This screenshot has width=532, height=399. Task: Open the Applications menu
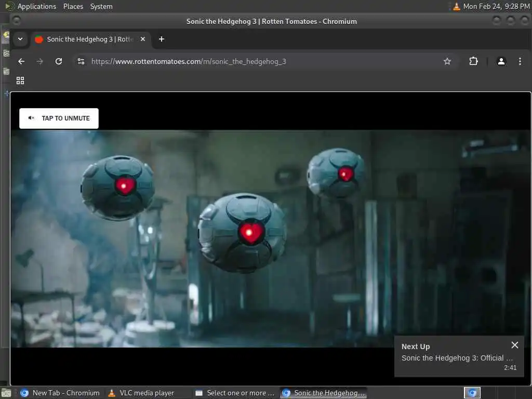37,6
